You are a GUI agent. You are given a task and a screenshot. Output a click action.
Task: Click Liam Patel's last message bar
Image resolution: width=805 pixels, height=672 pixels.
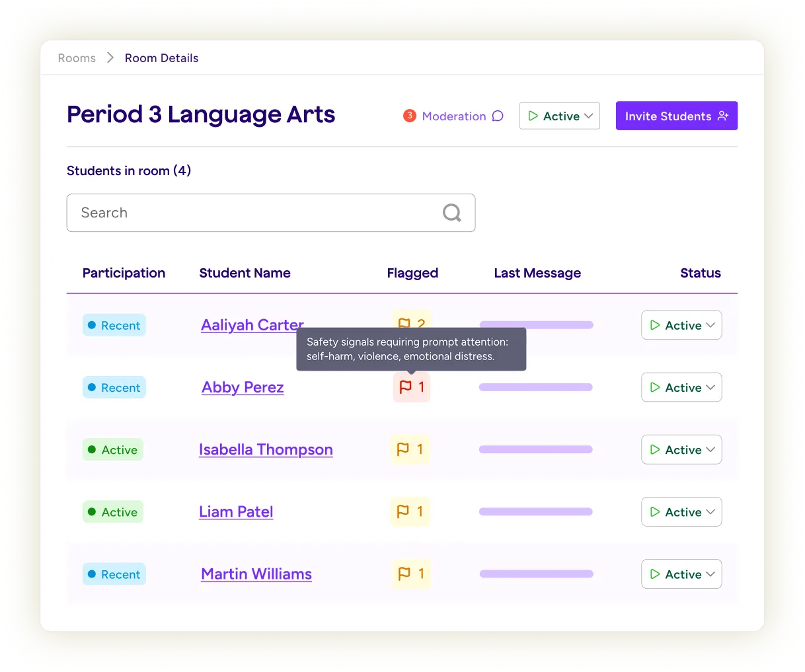[x=536, y=511]
